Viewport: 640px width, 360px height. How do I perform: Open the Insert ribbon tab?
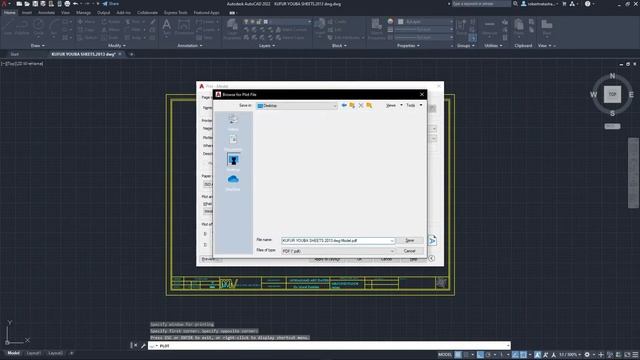(27, 13)
